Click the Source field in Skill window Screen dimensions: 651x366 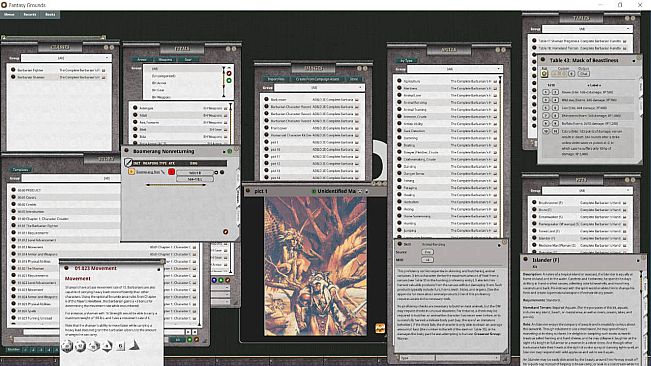(x=427, y=252)
